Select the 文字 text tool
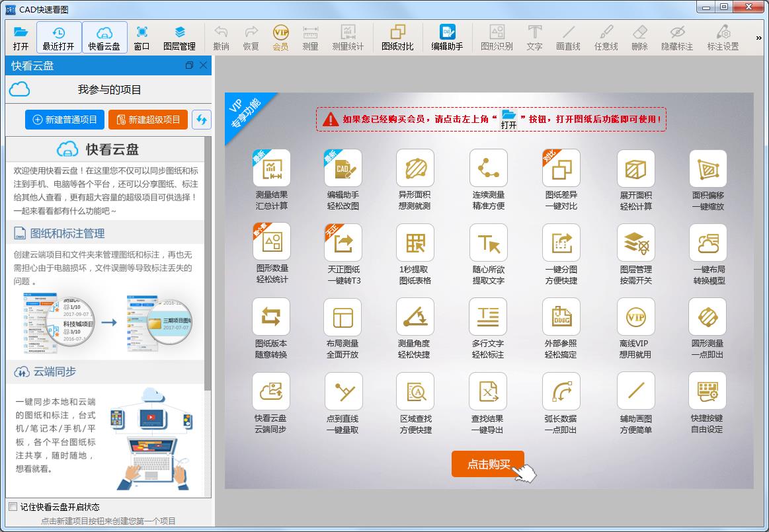Screen dimensions: 769x532 coord(534,36)
